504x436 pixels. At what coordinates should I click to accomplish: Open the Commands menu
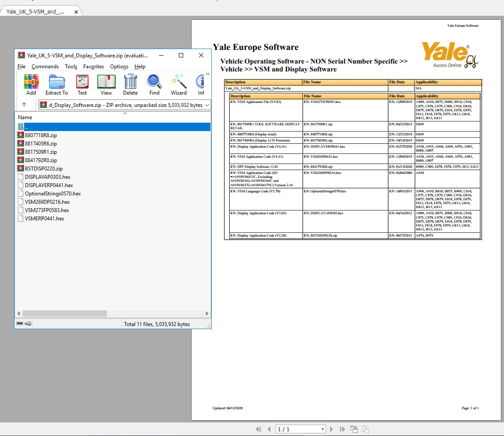tap(45, 67)
